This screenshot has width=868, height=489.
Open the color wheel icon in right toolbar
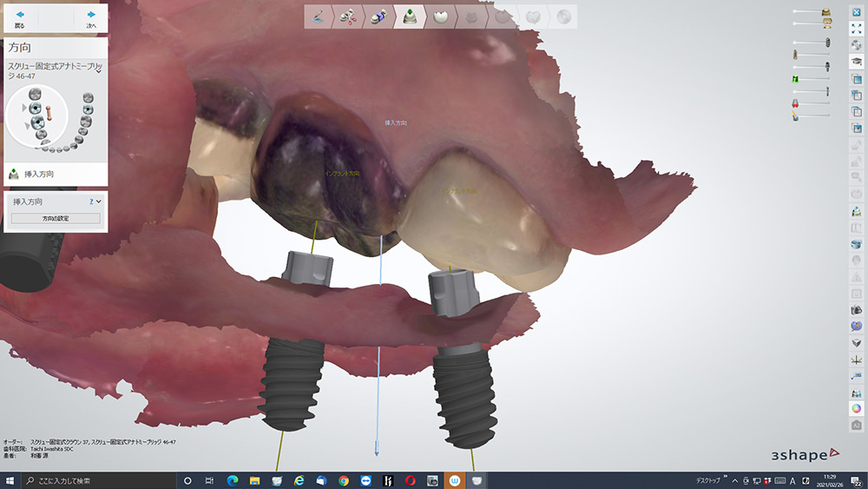coord(857,408)
